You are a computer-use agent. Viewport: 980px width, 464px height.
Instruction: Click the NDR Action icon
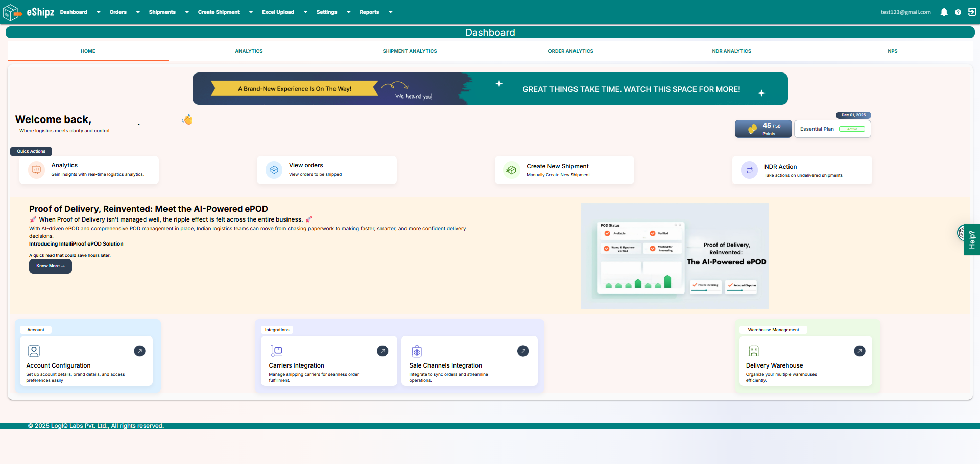point(749,170)
